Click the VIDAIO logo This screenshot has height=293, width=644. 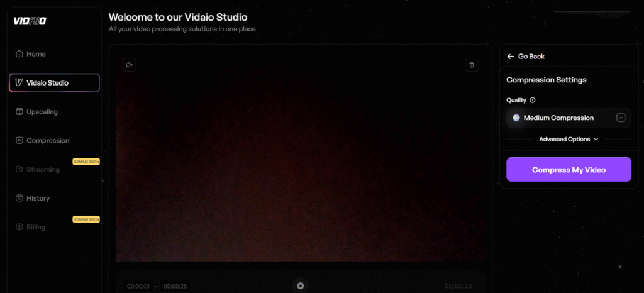click(30, 21)
